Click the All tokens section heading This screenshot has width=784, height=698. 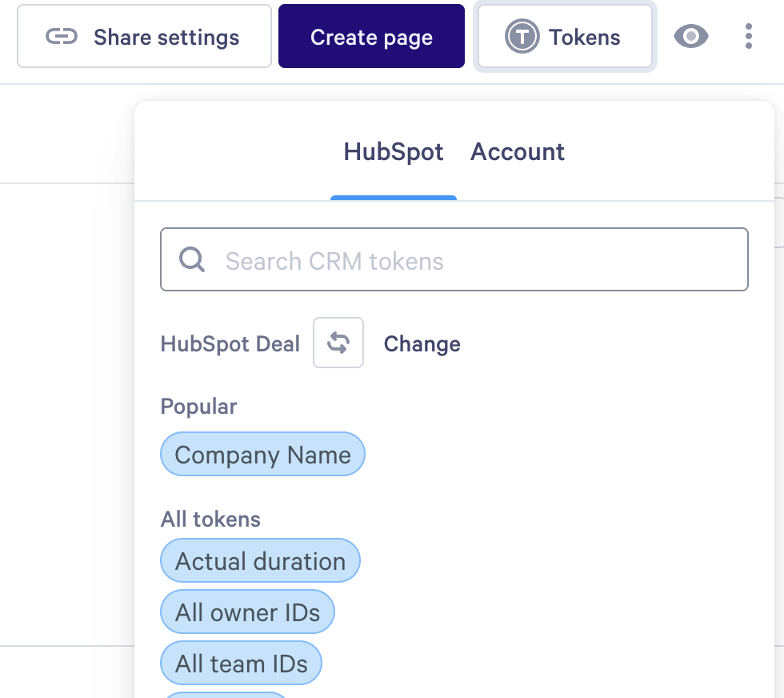[210, 519]
